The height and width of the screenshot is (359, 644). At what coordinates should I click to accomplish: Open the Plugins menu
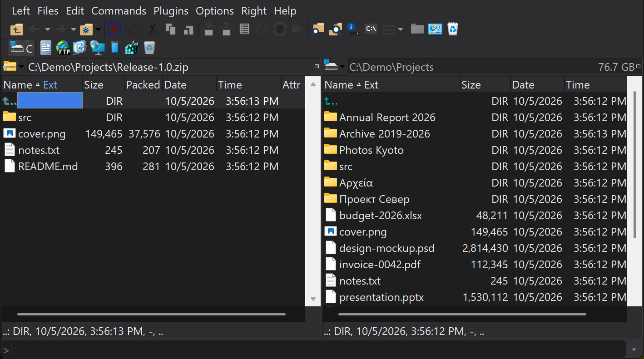(x=171, y=11)
